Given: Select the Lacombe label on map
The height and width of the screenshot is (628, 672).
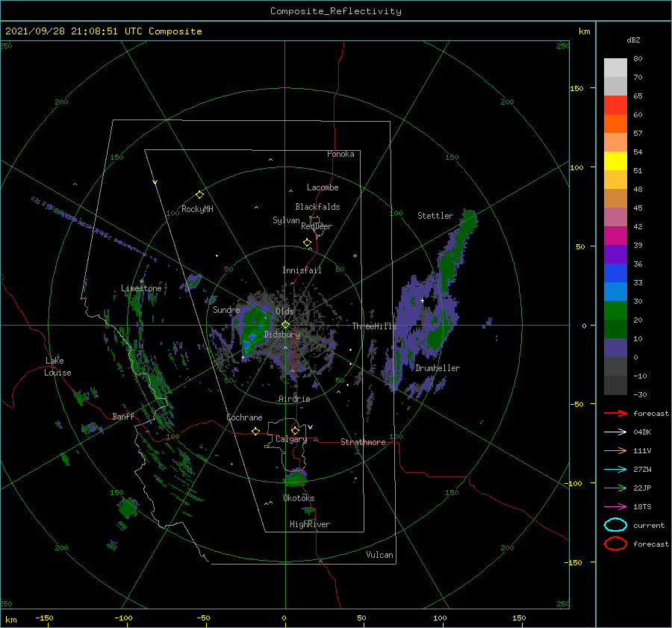Looking at the screenshot, I should [323, 187].
